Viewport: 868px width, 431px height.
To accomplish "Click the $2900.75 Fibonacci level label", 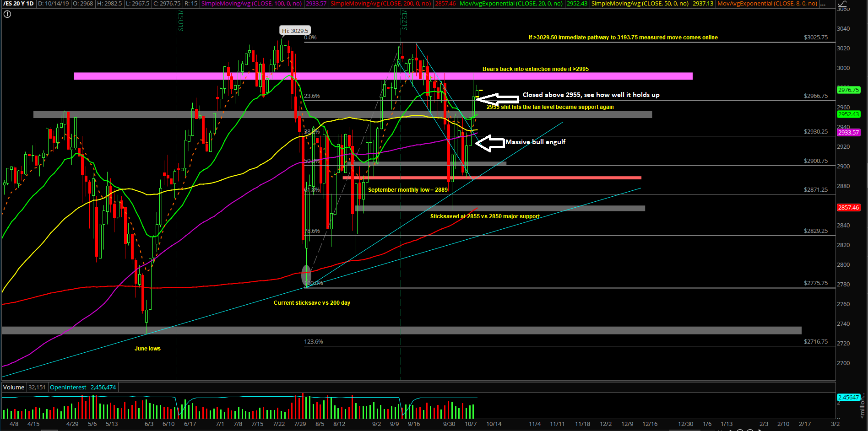I will click(x=816, y=161).
